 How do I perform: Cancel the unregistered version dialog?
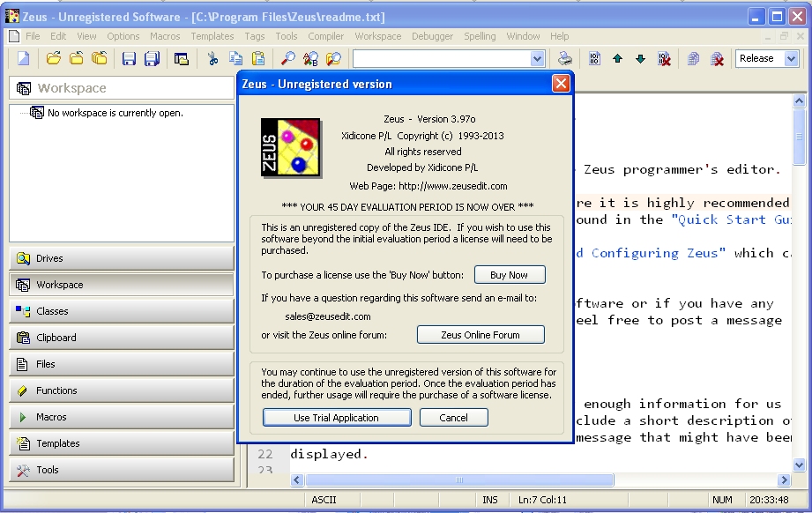454,418
